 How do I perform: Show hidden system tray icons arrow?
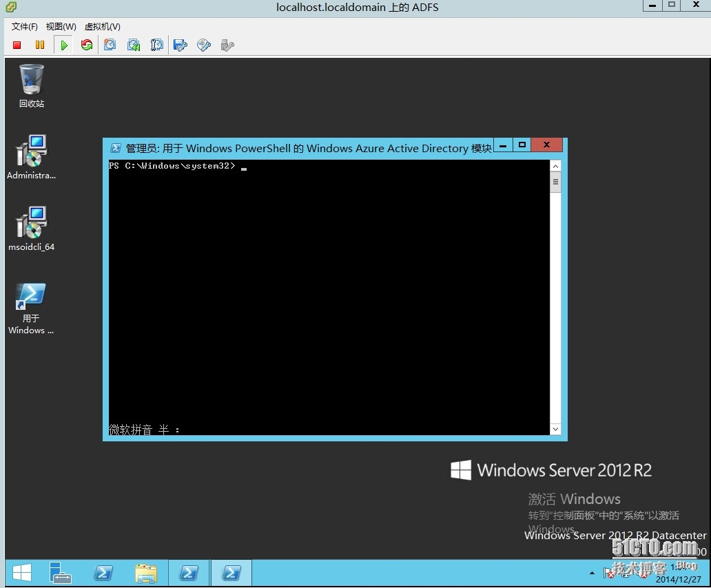(592, 573)
